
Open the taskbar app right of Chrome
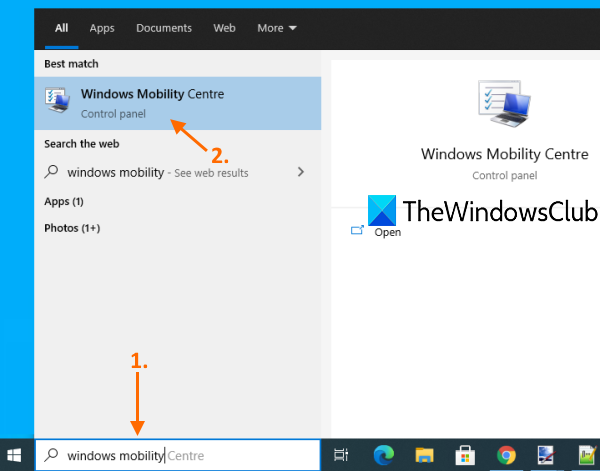[546, 455]
